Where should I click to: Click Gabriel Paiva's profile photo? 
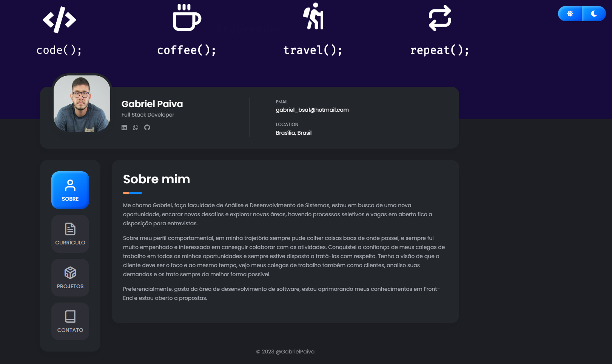click(x=82, y=104)
